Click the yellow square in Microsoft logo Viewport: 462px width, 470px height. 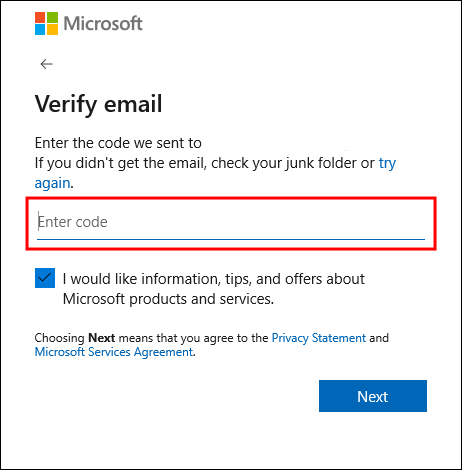pyautogui.click(x=52, y=30)
